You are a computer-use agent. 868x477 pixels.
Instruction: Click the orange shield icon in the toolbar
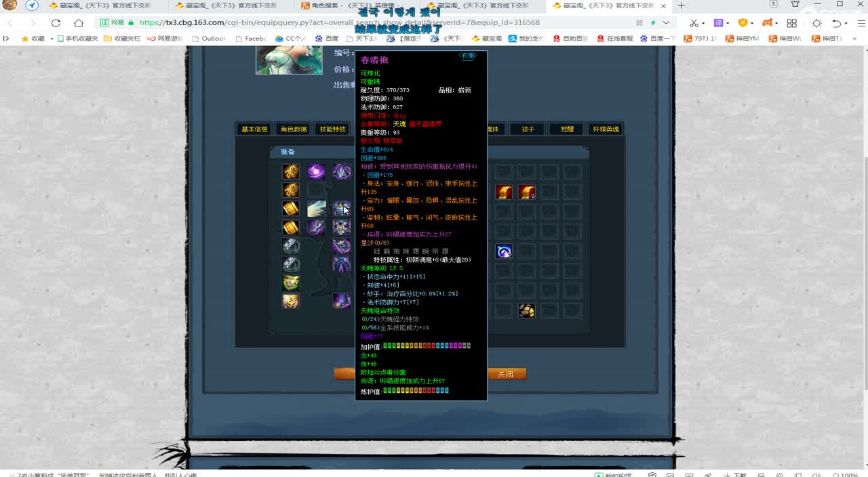coord(743,22)
